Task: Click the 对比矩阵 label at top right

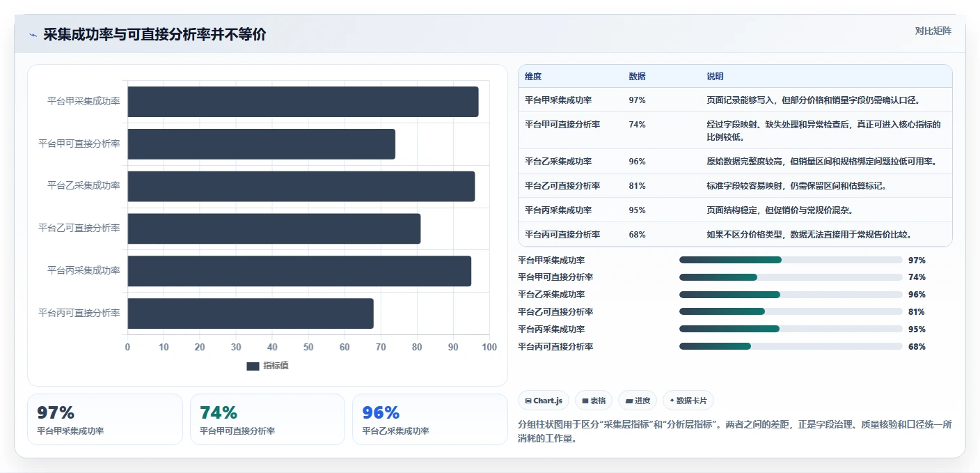Action: point(933,31)
